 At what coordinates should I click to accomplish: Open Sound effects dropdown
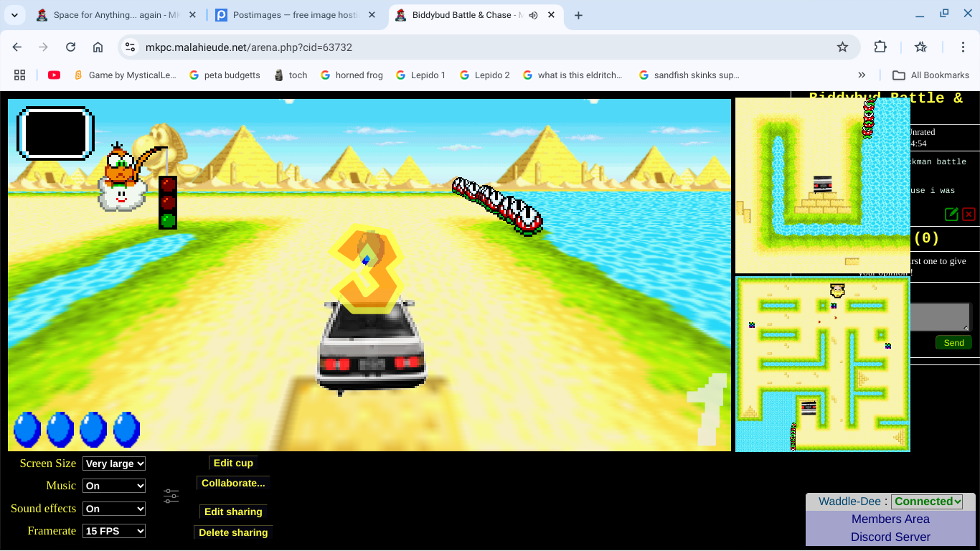point(114,509)
